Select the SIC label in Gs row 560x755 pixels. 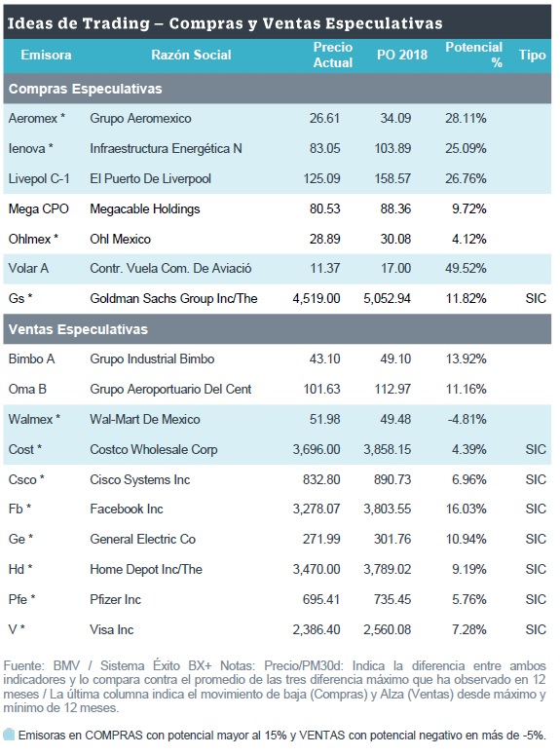(x=536, y=298)
